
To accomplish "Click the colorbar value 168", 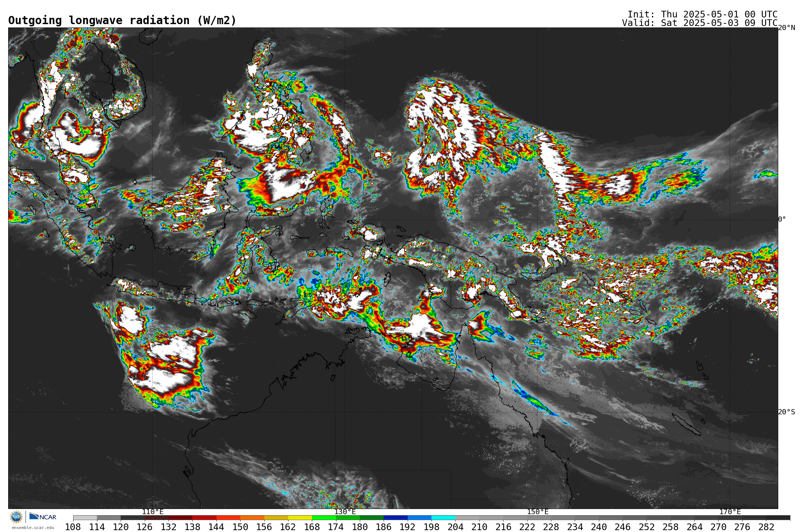I will click(312, 527).
